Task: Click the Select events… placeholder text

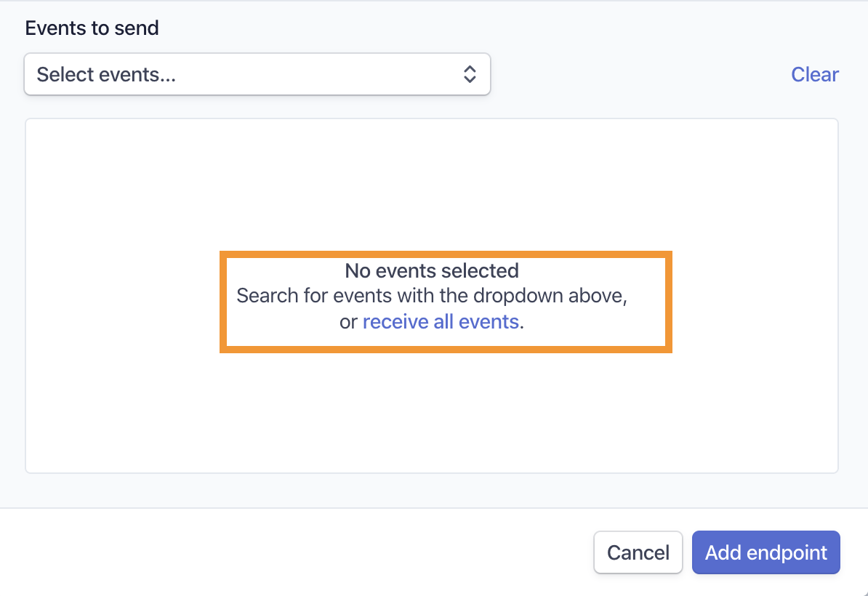Action: point(106,75)
